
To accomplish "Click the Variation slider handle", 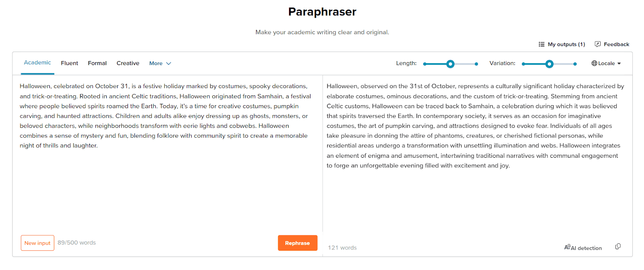I will 549,64.
